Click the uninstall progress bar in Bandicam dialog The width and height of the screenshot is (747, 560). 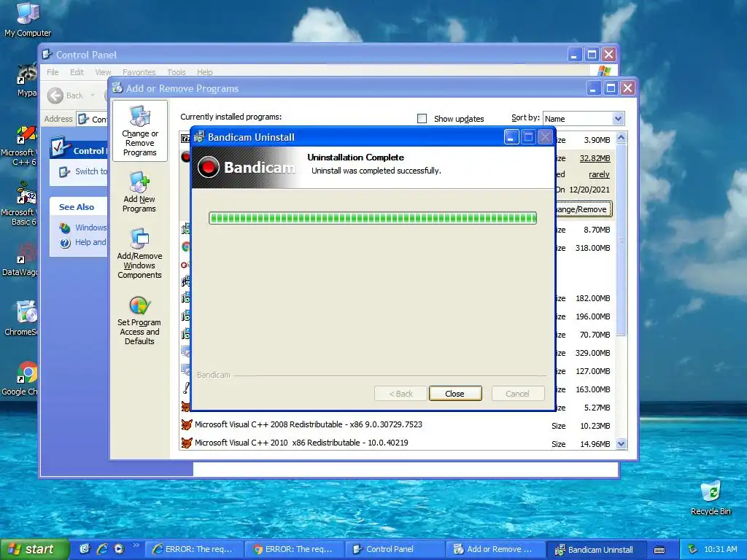373,218
